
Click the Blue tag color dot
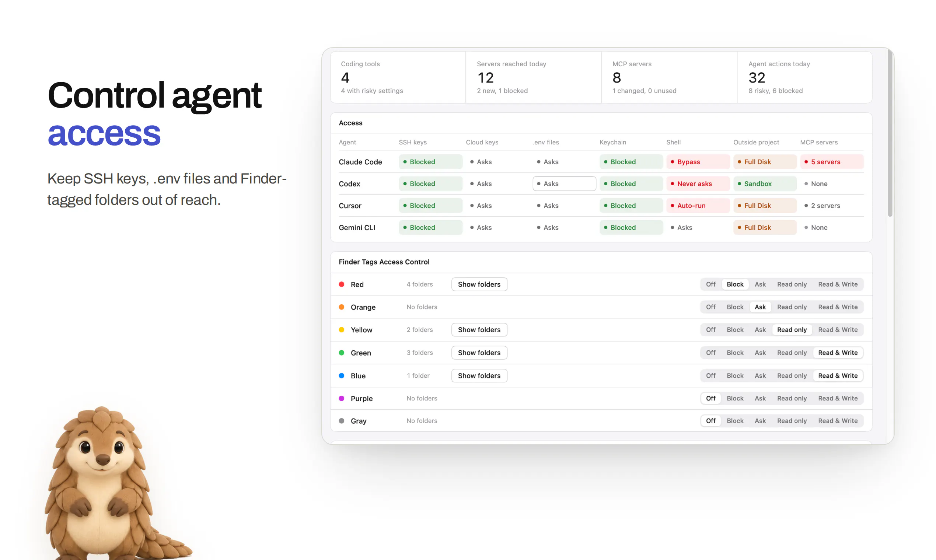coord(341,375)
